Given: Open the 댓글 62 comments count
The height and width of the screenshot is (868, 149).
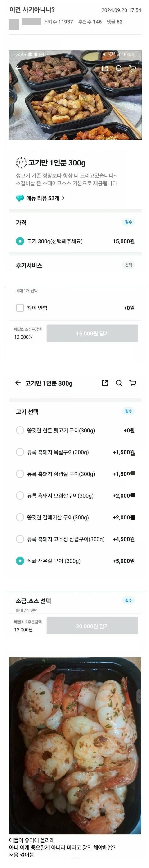Looking at the screenshot, I should (x=115, y=22).
